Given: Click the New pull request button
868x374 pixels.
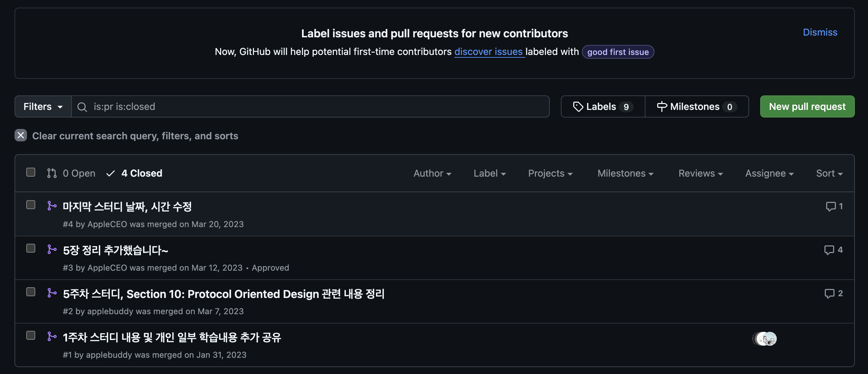Looking at the screenshot, I should (807, 107).
